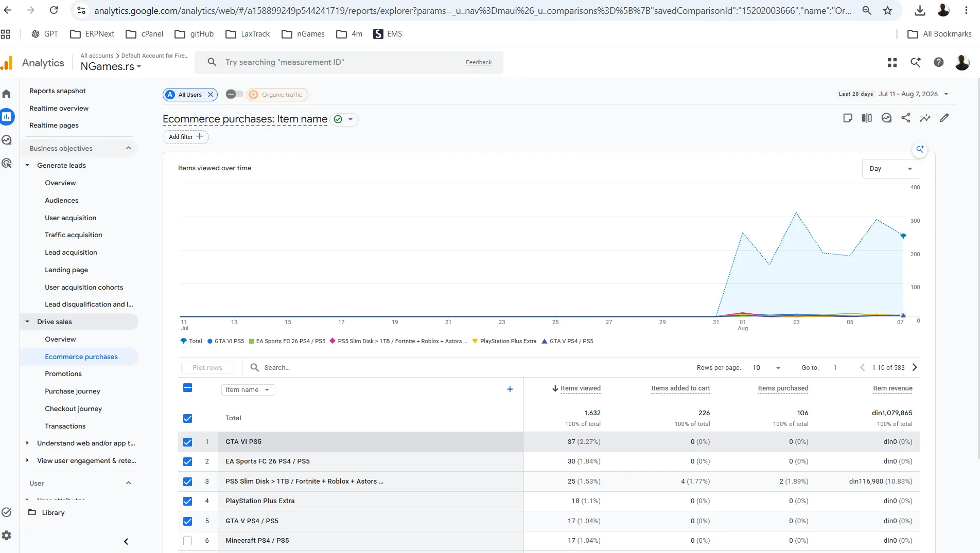The height and width of the screenshot is (553, 980).
Task: Click the PlayStation Plus Extra yellow legend marker
Action: [x=475, y=341]
